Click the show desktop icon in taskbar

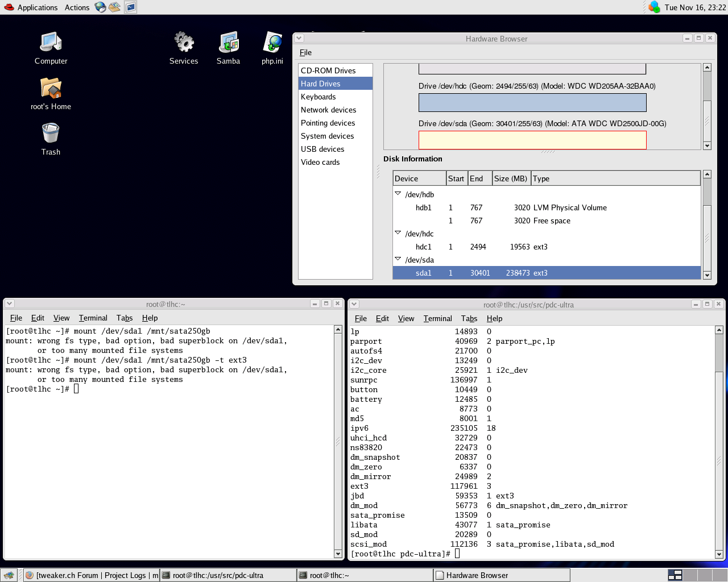click(9, 575)
